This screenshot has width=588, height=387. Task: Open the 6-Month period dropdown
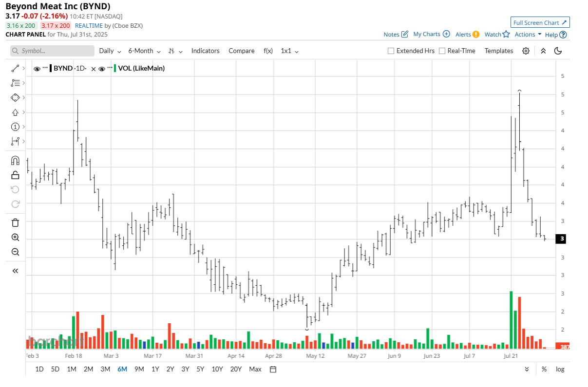[144, 51]
